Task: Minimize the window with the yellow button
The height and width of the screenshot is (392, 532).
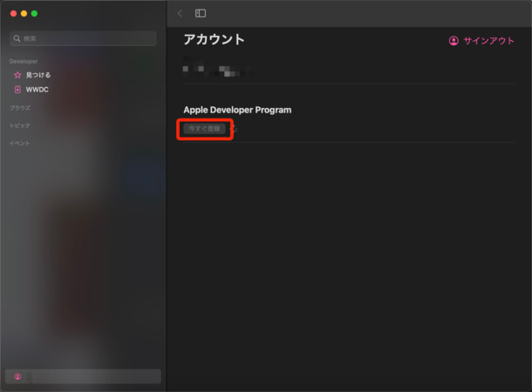Action: tap(24, 14)
